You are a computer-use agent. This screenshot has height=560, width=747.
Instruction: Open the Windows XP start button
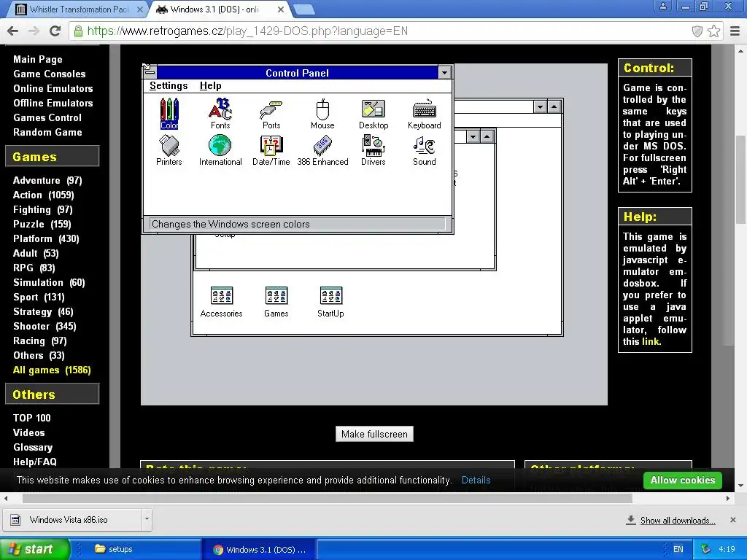tap(35, 549)
